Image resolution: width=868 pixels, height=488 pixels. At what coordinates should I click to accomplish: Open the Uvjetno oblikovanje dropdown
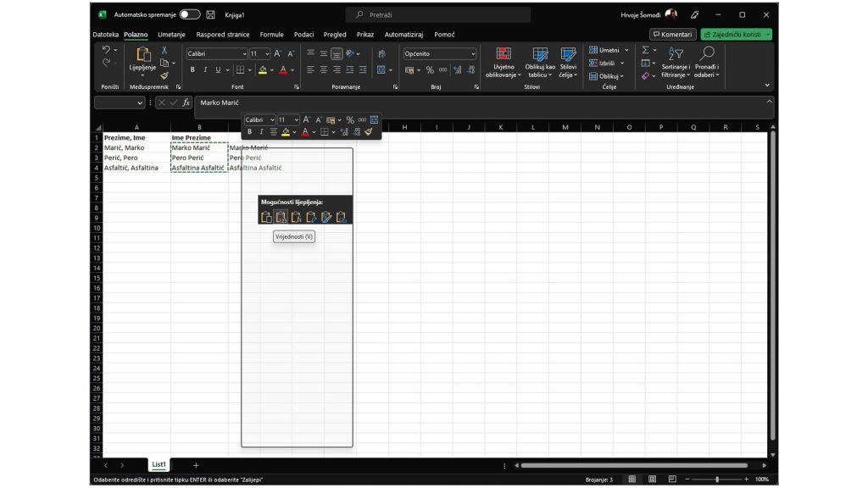[504, 63]
